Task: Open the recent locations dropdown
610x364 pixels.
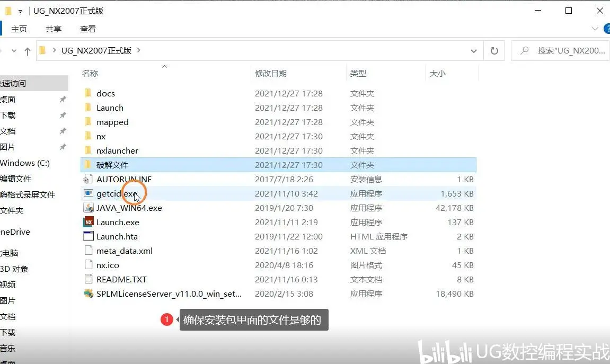Action: (14, 50)
